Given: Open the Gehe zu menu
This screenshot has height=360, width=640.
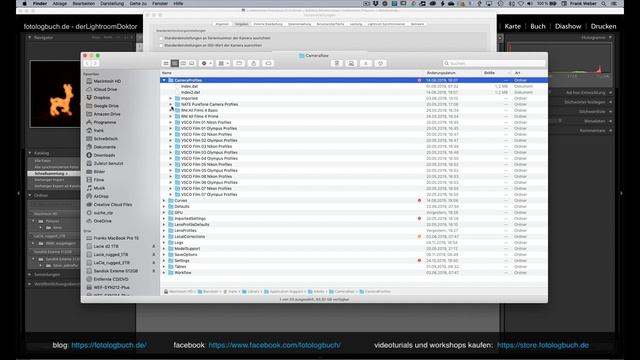Looking at the screenshot, I should coord(138,4).
